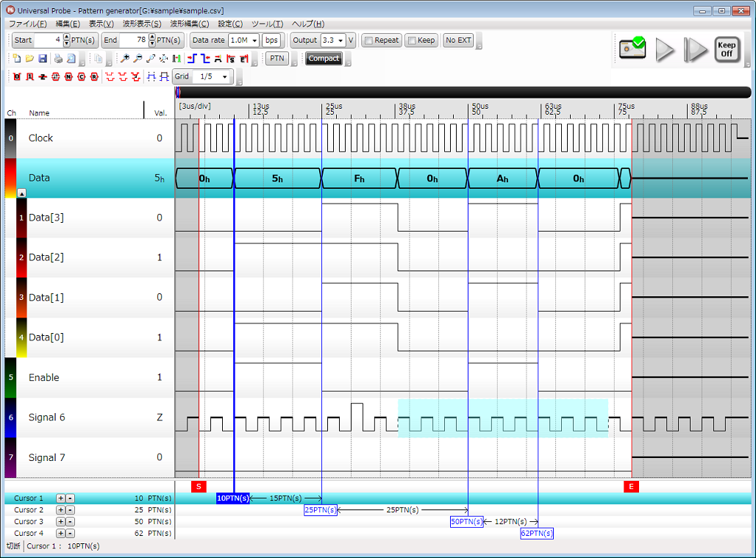Open the ツール(T) menu

click(x=267, y=24)
